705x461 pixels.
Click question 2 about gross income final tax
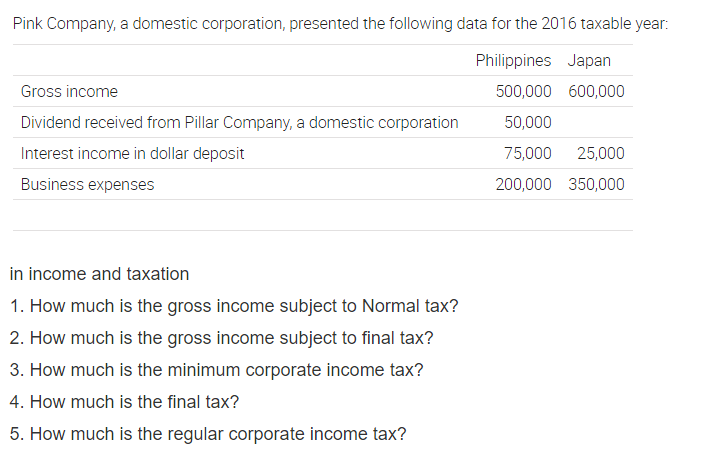coord(221,338)
